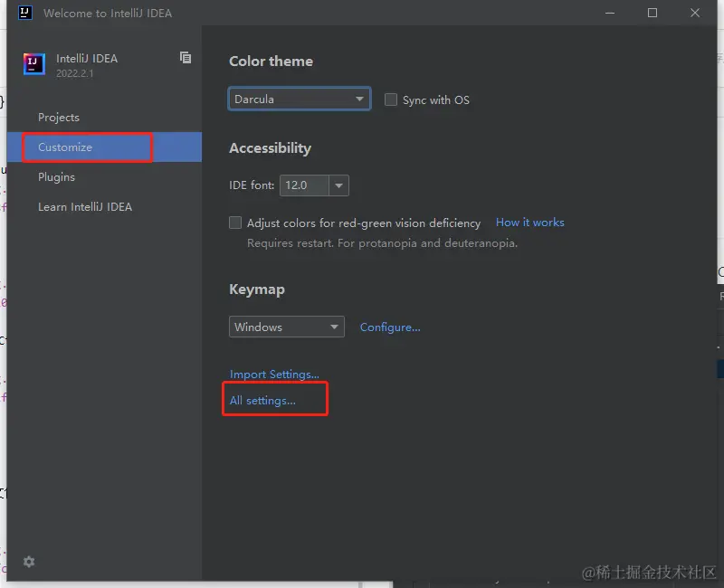This screenshot has height=588, width=724.
Task: Enable Sync with OS checkbox
Action: pyautogui.click(x=391, y=100)
